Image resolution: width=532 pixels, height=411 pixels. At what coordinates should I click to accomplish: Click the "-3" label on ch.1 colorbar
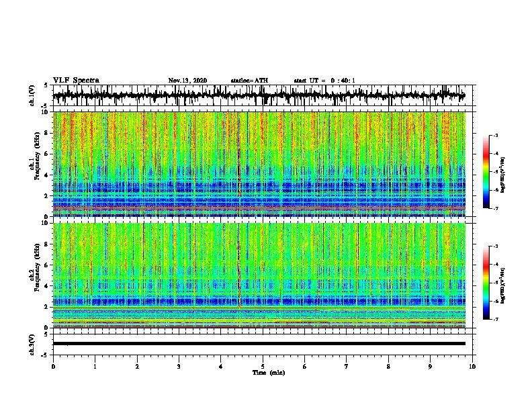pyautogui.click(x=495, y=135)
